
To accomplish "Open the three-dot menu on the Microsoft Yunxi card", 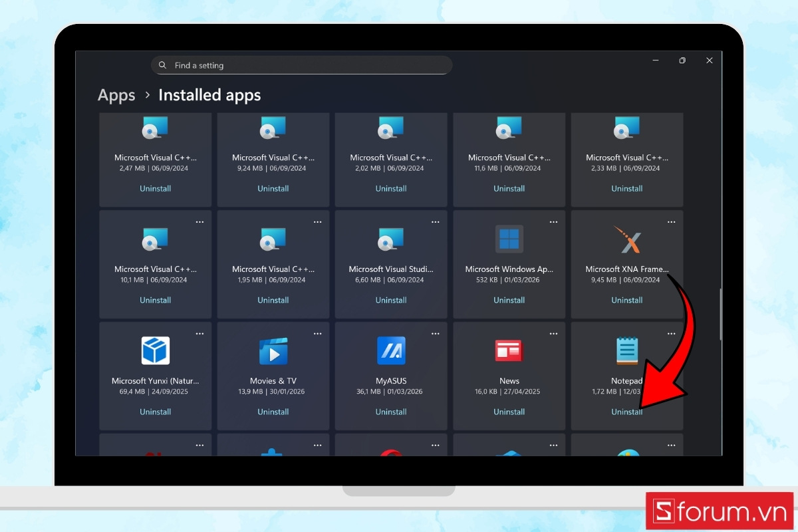I will (x=199, y=334).
